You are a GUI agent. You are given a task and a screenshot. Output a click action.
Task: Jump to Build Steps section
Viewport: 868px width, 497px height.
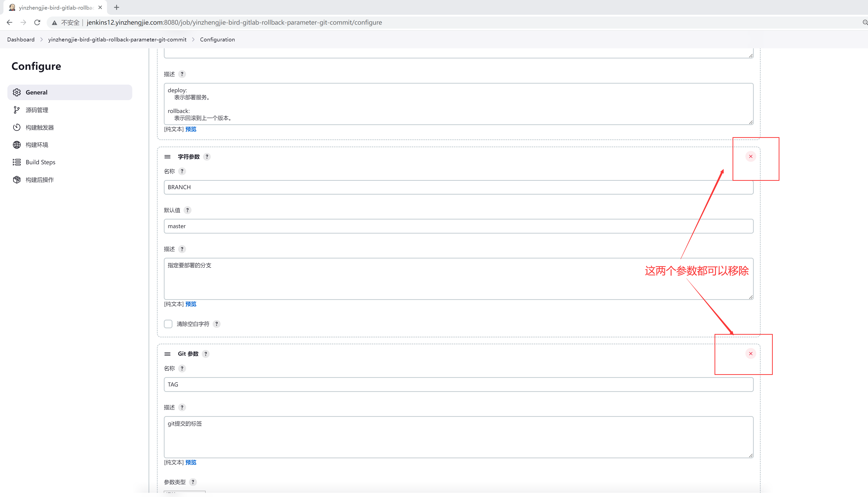[40, 162]
